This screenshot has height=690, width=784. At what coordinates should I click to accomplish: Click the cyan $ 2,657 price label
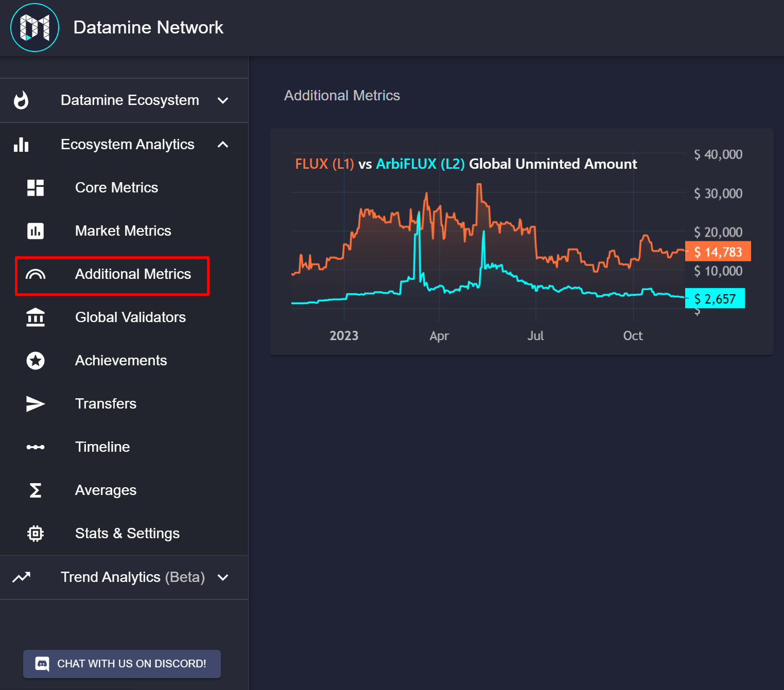click(715, 298)
